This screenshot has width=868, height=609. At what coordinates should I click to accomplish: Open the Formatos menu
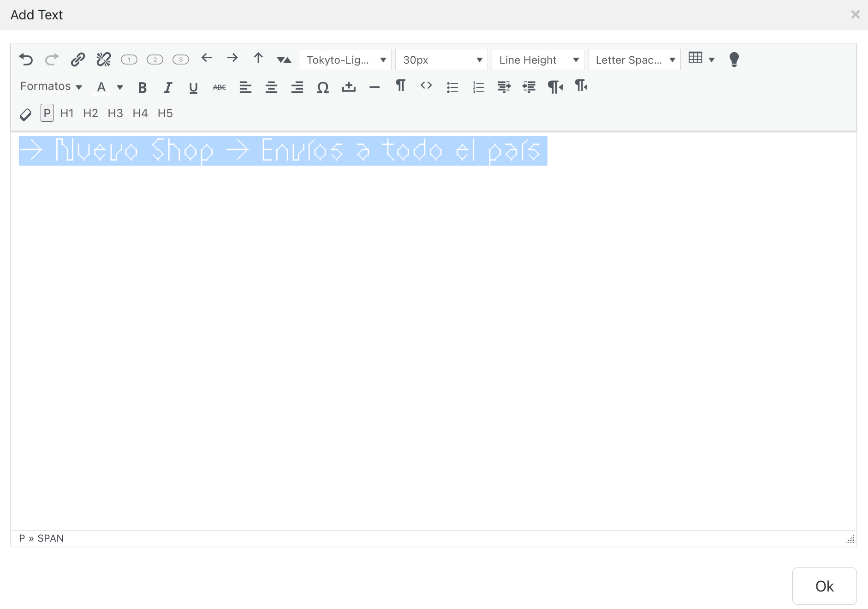pyautogui.click(x=51, y=86)
